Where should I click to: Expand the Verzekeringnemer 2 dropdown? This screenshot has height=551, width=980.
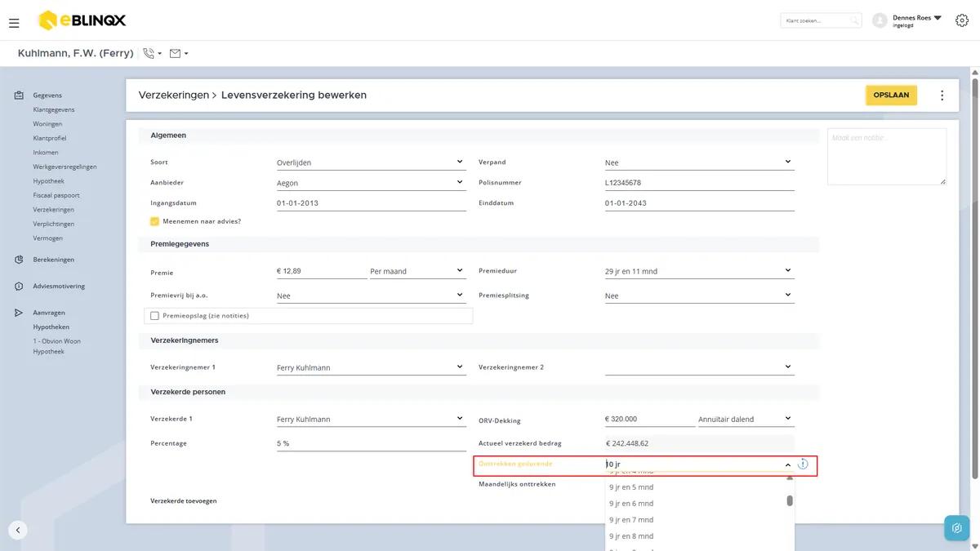[x=699, y=367]
